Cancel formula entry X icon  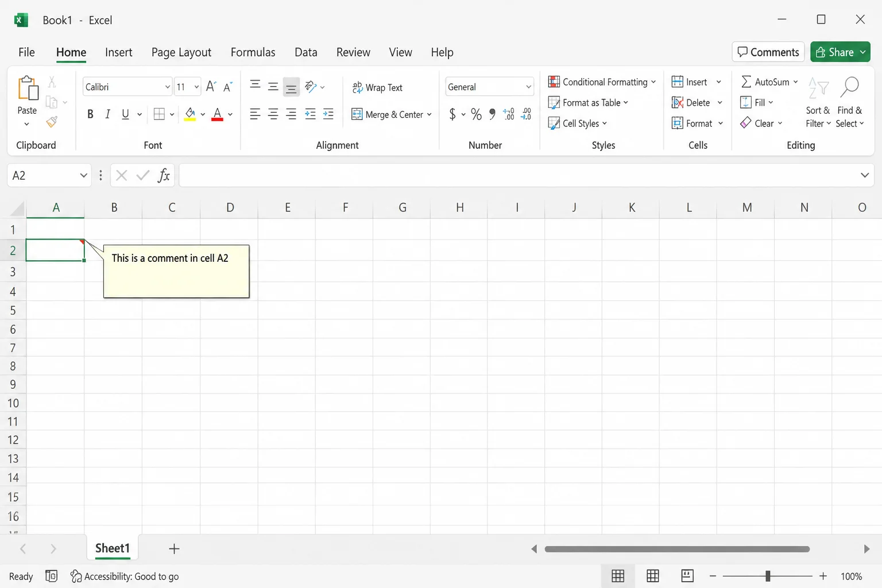point(121,175)
